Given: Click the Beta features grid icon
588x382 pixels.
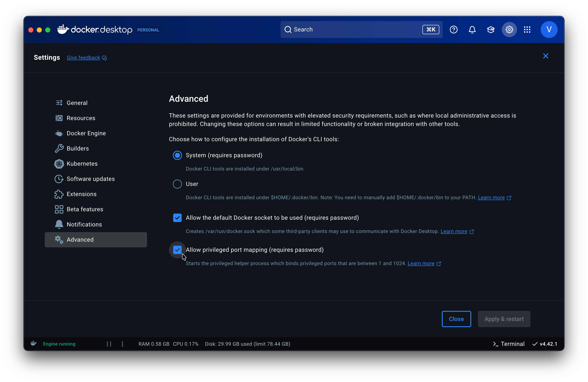Looking at the screenshot, I should (x=59, y=209).
